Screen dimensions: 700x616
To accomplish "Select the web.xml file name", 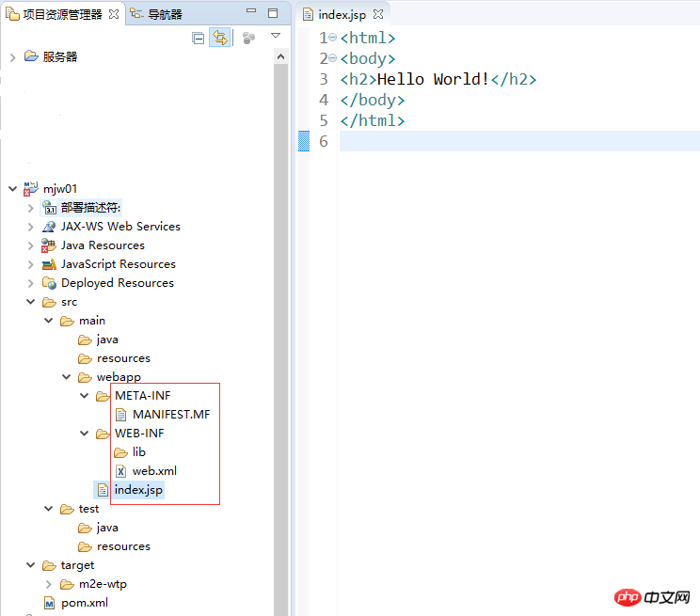I will tap(154, 471).
